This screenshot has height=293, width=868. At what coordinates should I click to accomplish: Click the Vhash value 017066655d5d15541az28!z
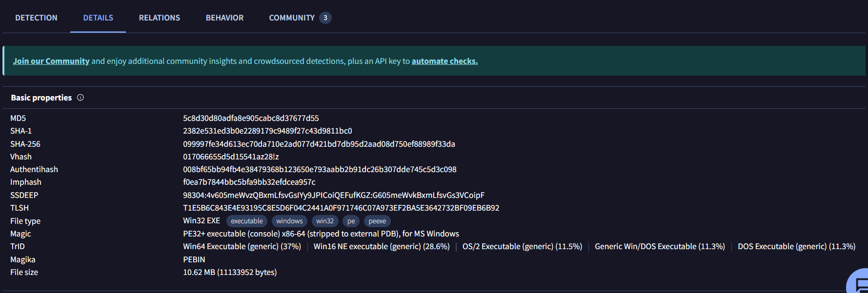tap(231, 156)
